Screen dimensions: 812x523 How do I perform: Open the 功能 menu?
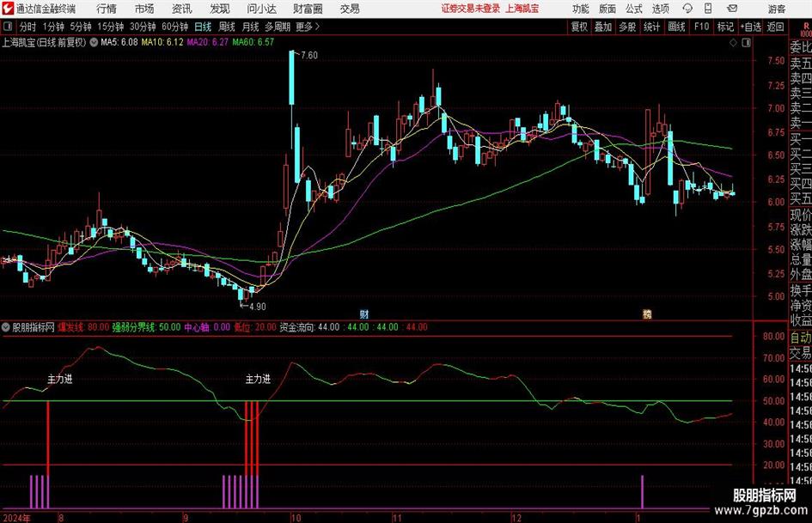pyautogui.click(x=581, y=9)
